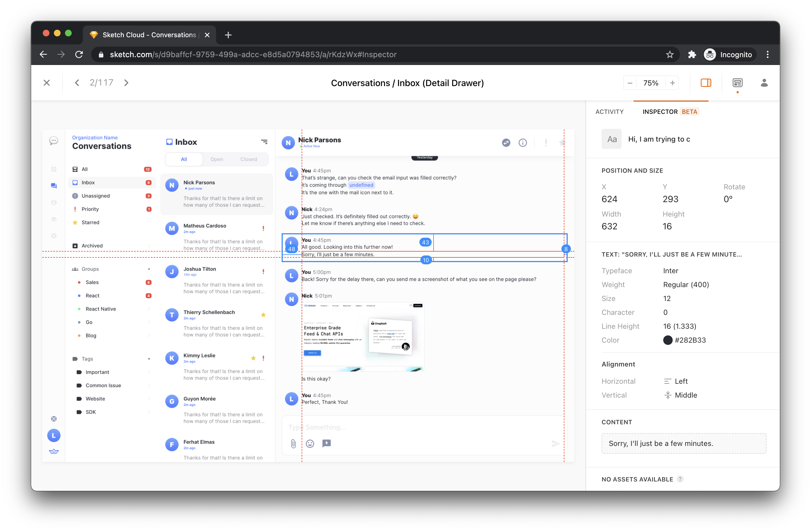Click the user account profile icon
Screen dimensions: 811x532
pos(764,83)
